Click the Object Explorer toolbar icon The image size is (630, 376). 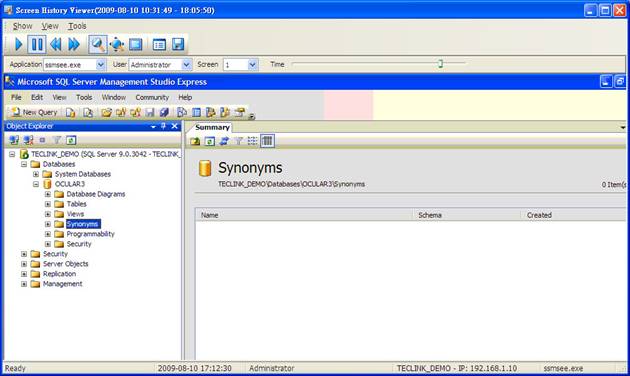(211, 113)
